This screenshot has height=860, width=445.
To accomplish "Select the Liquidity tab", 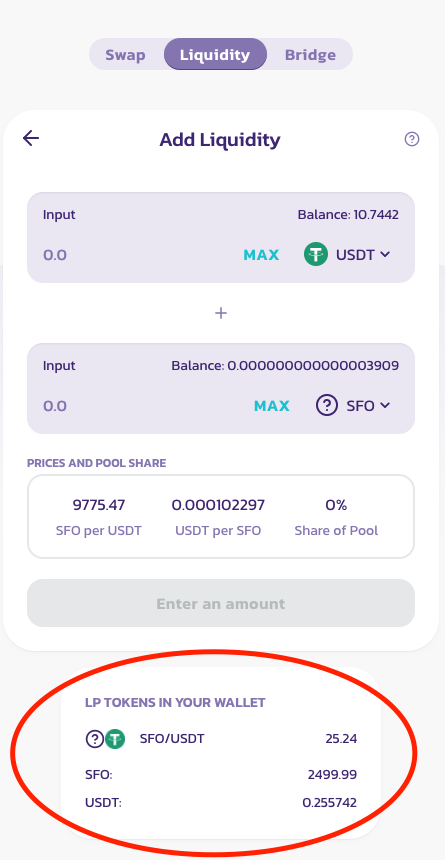I will (215, 55).
